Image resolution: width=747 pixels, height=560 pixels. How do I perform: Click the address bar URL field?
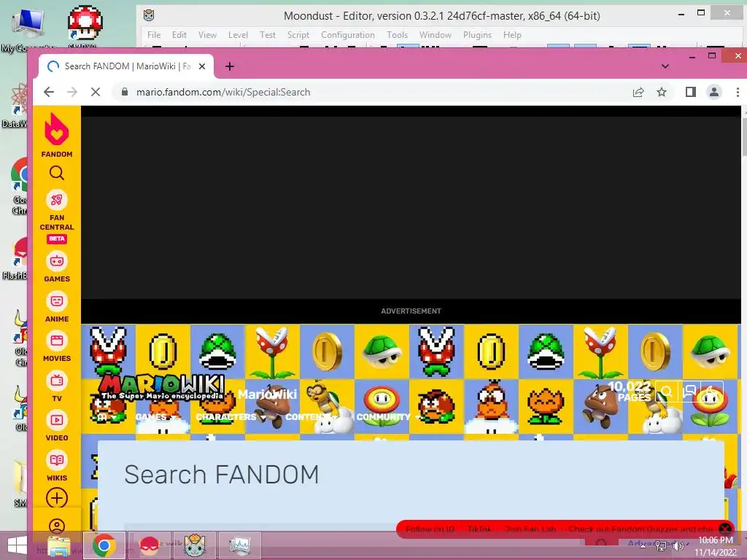[371, 92]
